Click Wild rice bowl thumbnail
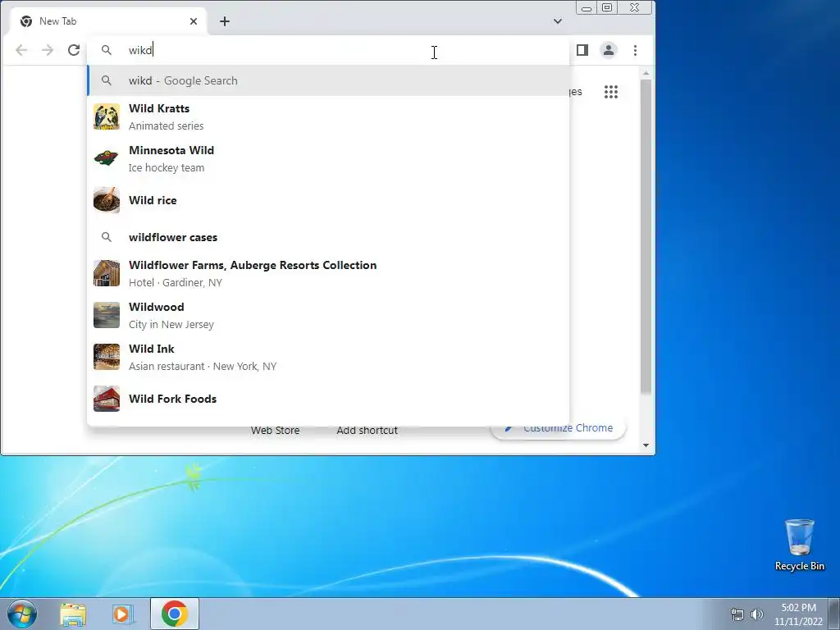 107,200
